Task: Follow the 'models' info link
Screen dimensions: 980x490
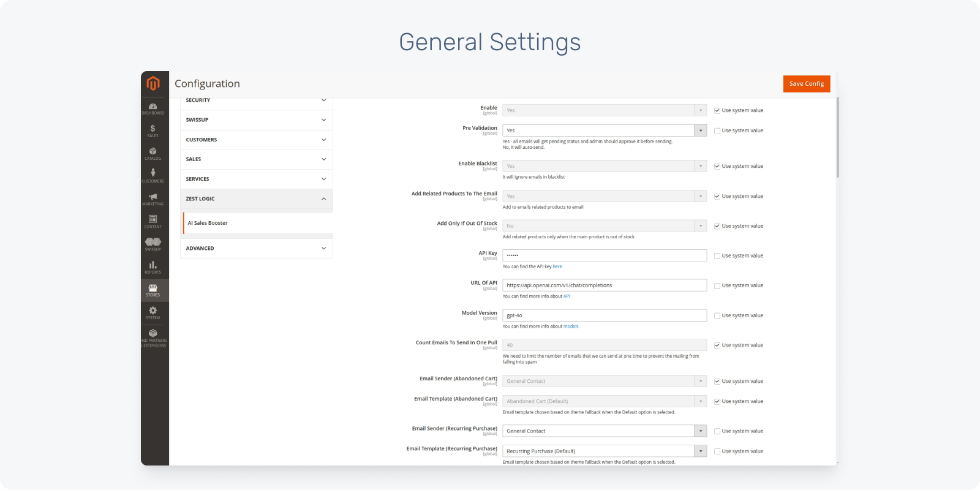Action: pyautogui.click(x=571, y=326)
